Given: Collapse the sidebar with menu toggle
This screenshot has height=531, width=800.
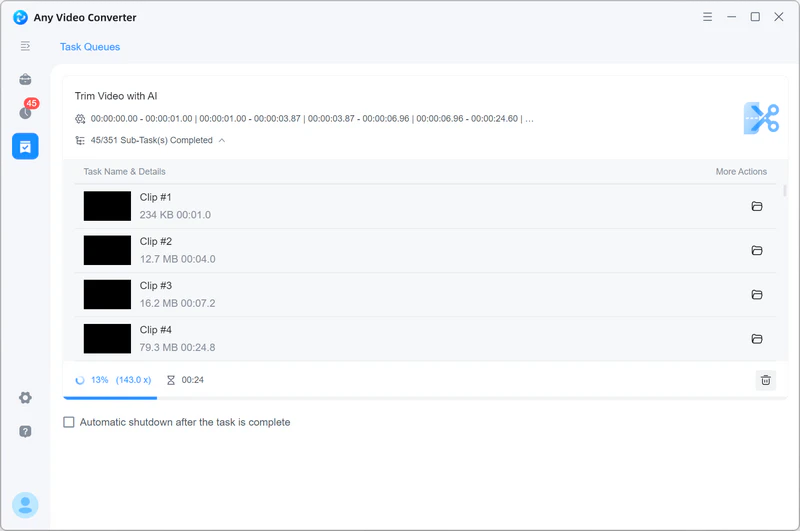Looking at the screenshot, I should (x=25, y=46).
